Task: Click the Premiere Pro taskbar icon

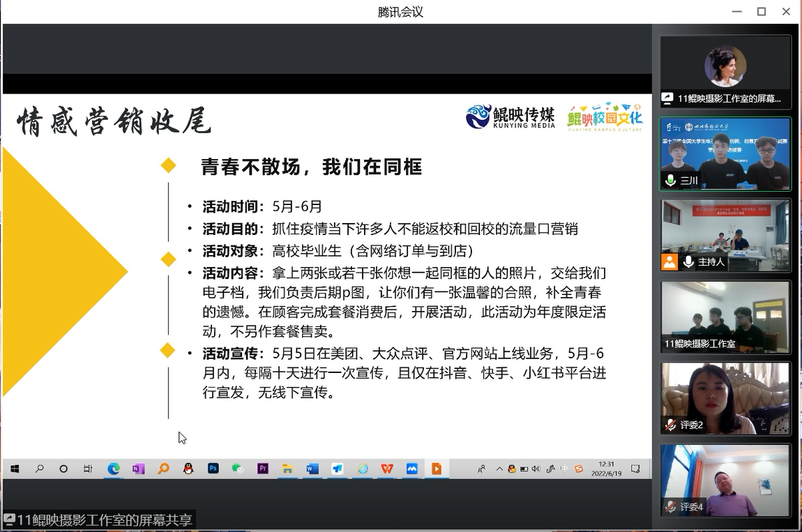Action: point(263,469)
